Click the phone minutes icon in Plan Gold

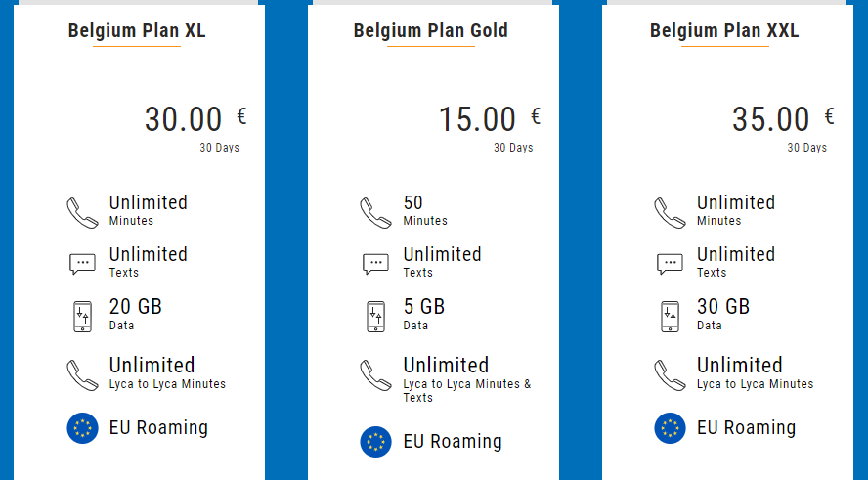pyautogui.click(x=376, y=212)
